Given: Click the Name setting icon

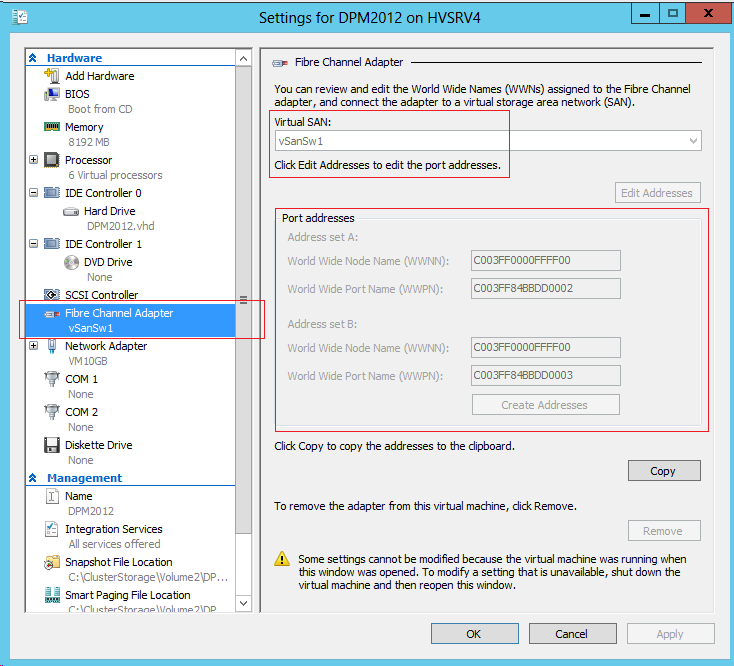Looking at the screenshot, I should (52, 496).
